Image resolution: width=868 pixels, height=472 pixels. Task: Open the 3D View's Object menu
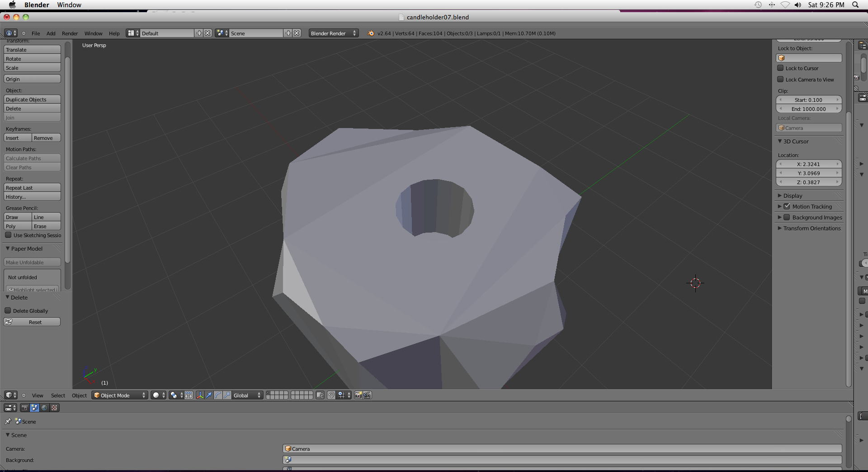(79, 395)
